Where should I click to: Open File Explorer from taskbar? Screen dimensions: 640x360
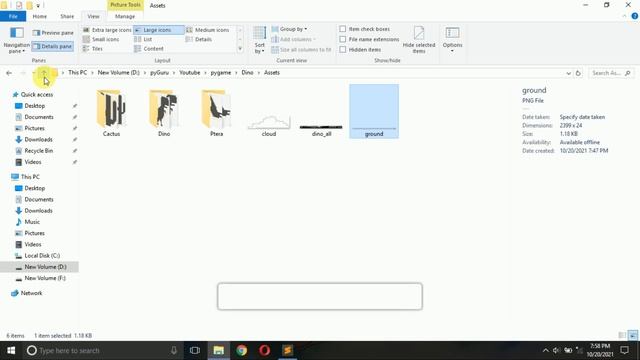coord(218,351)
